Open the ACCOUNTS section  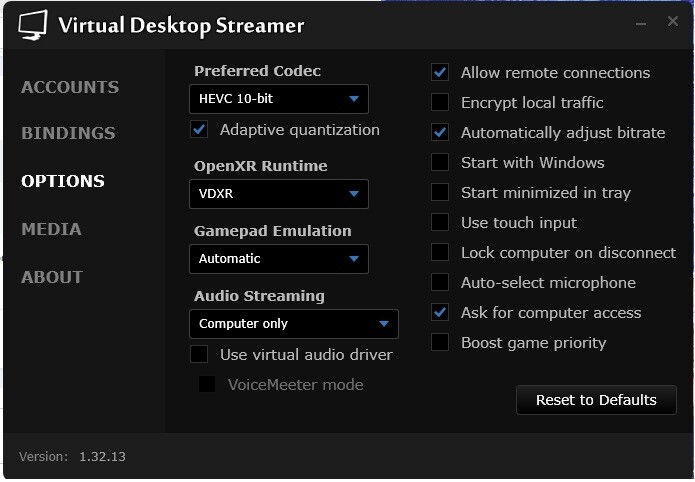click(70, 87)
